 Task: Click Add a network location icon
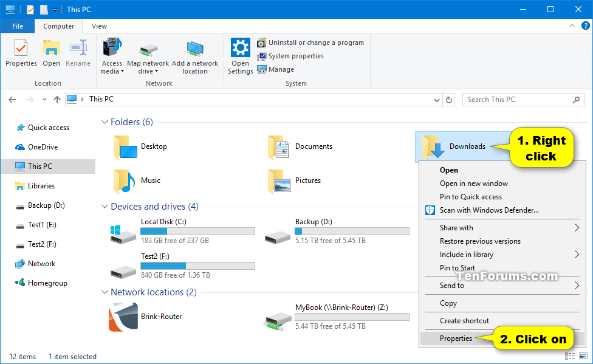click(x=195, y=50)
